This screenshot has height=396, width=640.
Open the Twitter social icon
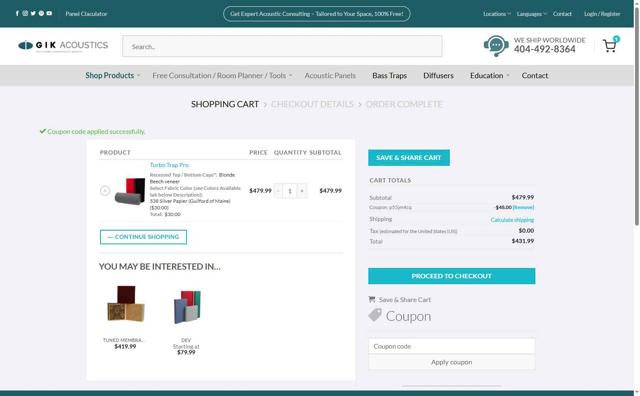[33, 13]
